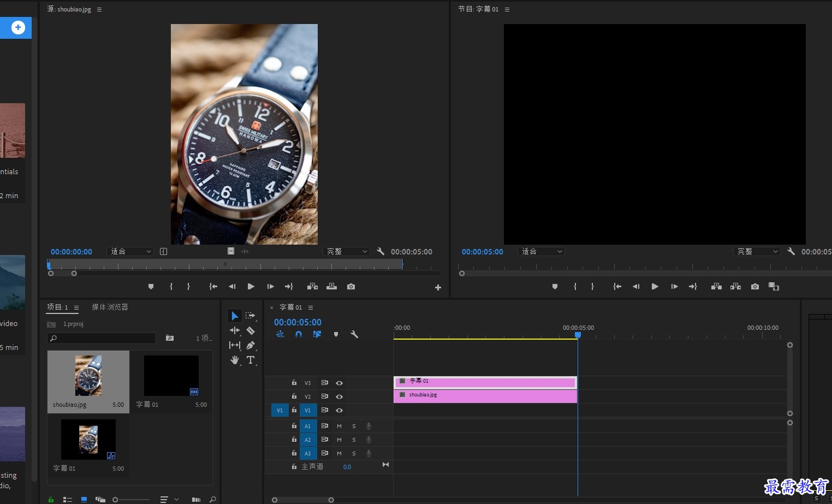832x504 pixels.
Task: Add marker in program monitor
Action: point(555,287)
